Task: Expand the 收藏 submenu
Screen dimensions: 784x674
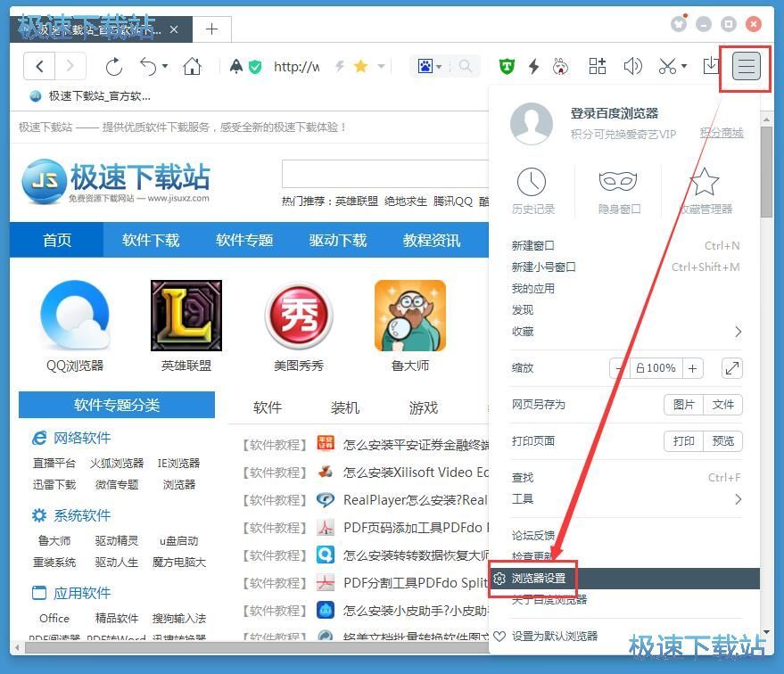Action: (x=738, y=332)
